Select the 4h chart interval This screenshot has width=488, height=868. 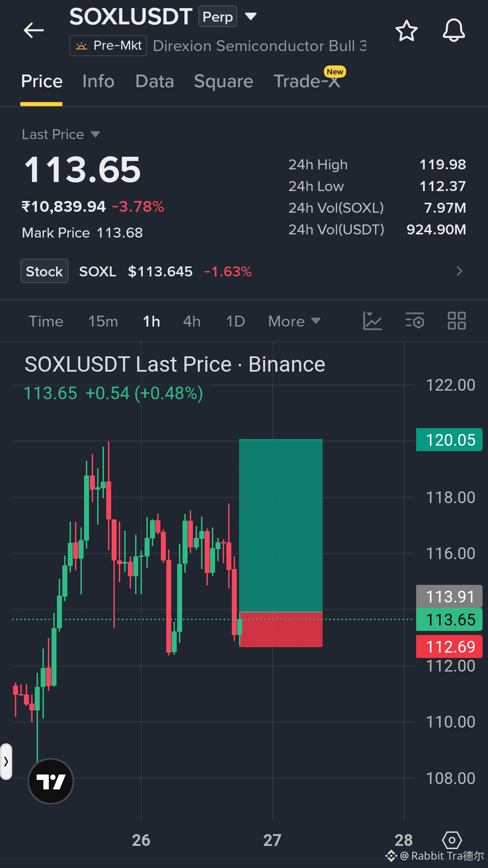(x=192, y=322)
